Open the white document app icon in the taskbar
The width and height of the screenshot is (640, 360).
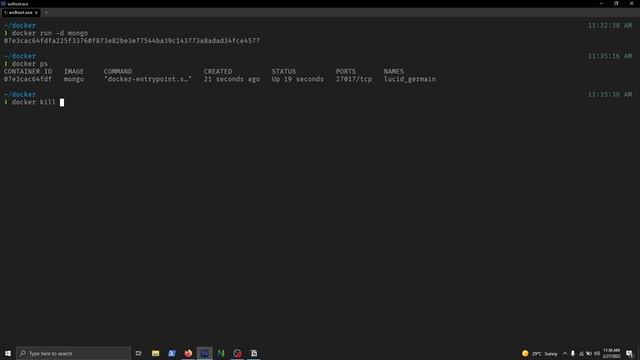coord(254,353)
